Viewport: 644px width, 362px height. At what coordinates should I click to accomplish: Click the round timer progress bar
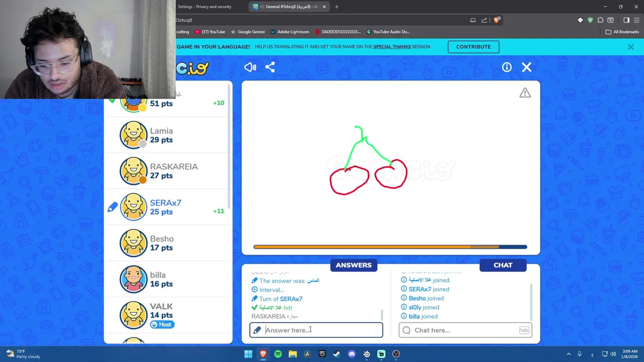pyautogui.click(x=390, y=247)
